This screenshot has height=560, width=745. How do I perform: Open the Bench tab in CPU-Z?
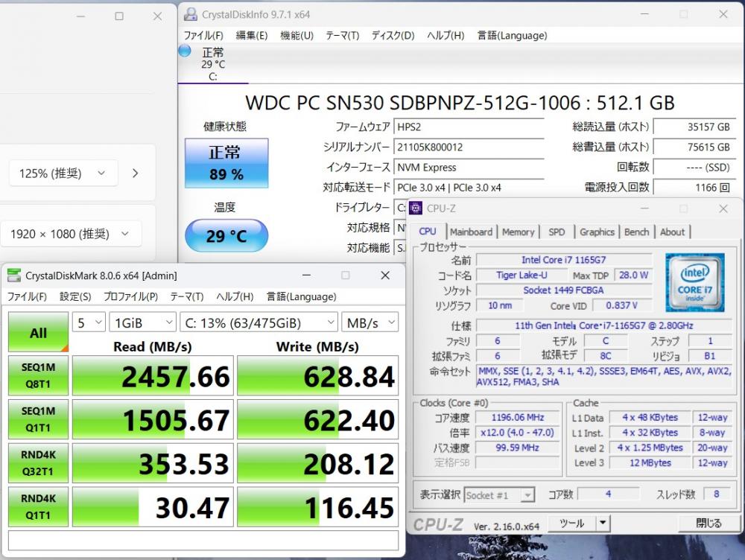point(636,232)
